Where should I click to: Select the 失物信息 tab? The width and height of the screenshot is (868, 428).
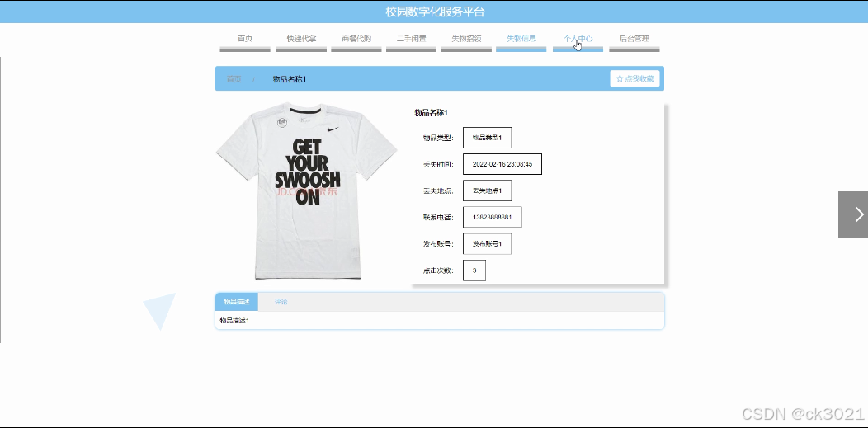point(521,40)
